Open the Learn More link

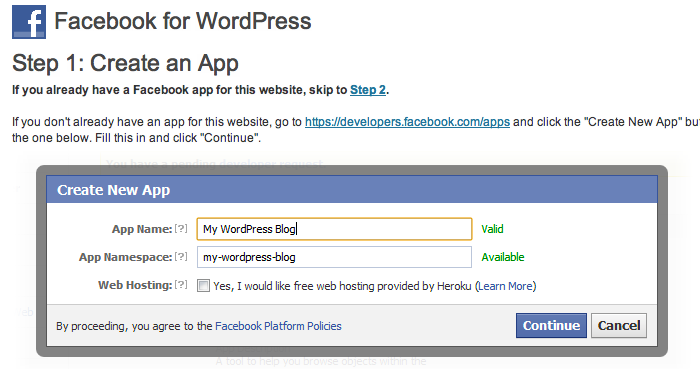coord(505,286)
